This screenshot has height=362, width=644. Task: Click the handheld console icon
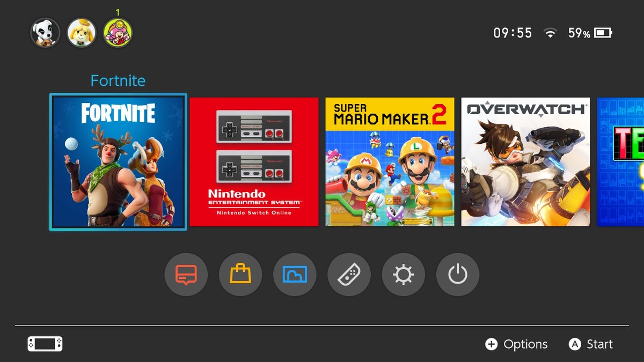point(45,344)
